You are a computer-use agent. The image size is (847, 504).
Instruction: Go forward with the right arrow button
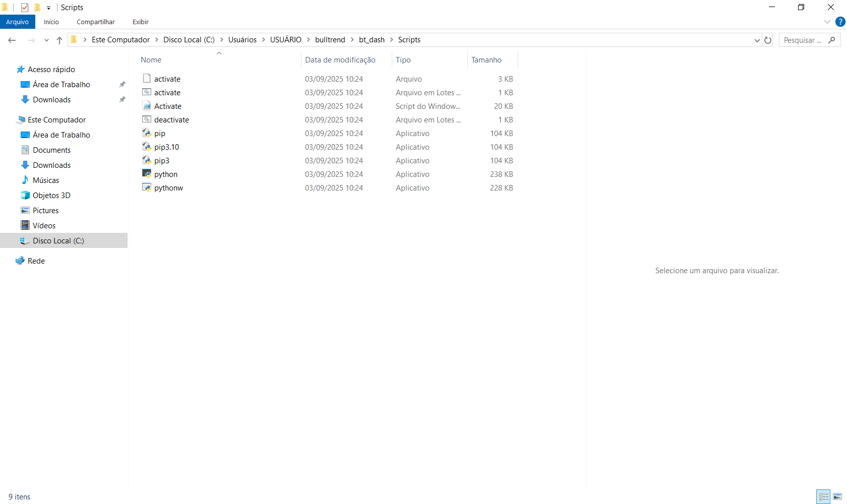click(31, 40)
